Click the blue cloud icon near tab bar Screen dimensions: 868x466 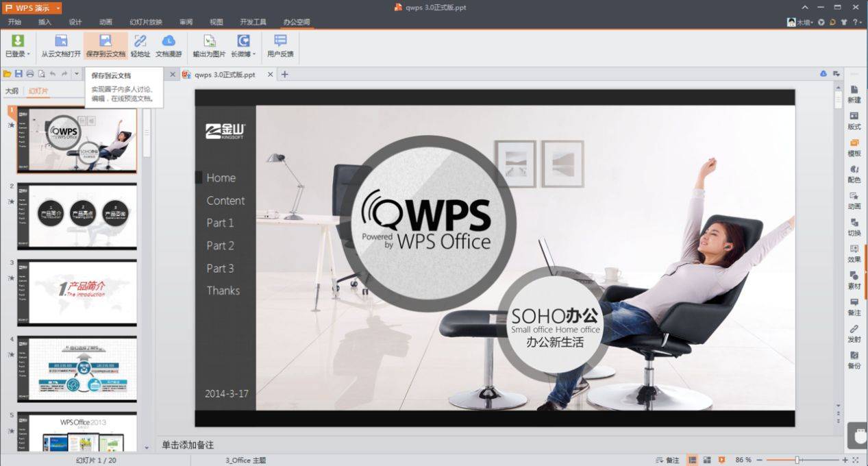click(x=823, y=74)
